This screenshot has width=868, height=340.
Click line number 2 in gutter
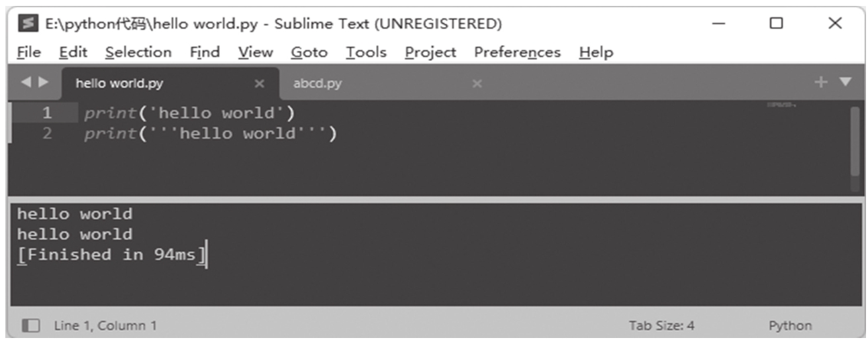click(47, 133)
